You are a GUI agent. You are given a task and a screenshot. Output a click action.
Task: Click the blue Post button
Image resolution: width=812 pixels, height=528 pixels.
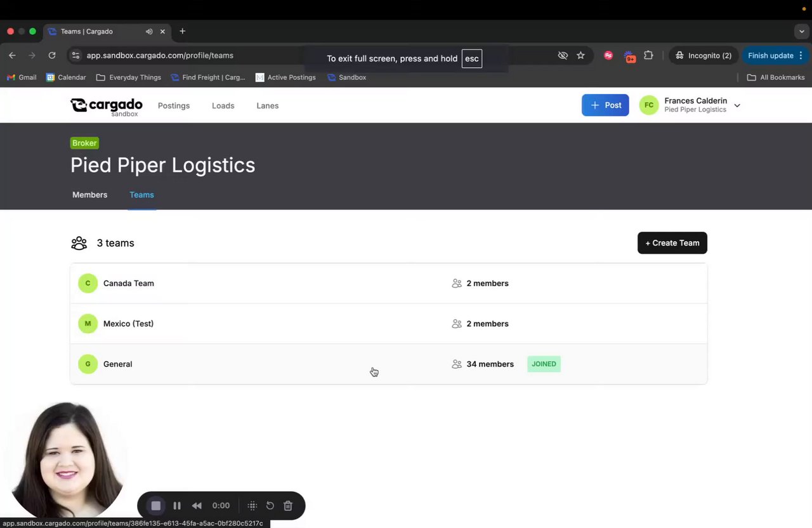[x=605, y=105]
